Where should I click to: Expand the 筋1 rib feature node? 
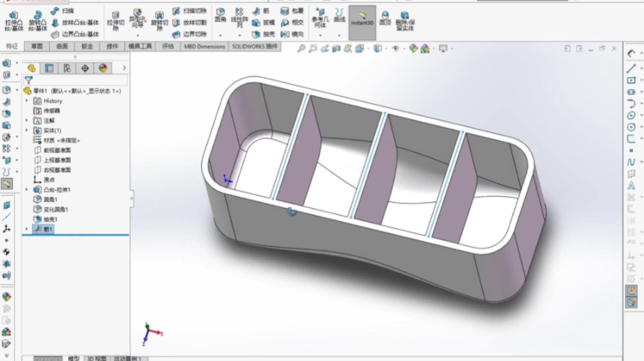pos(27,229)
